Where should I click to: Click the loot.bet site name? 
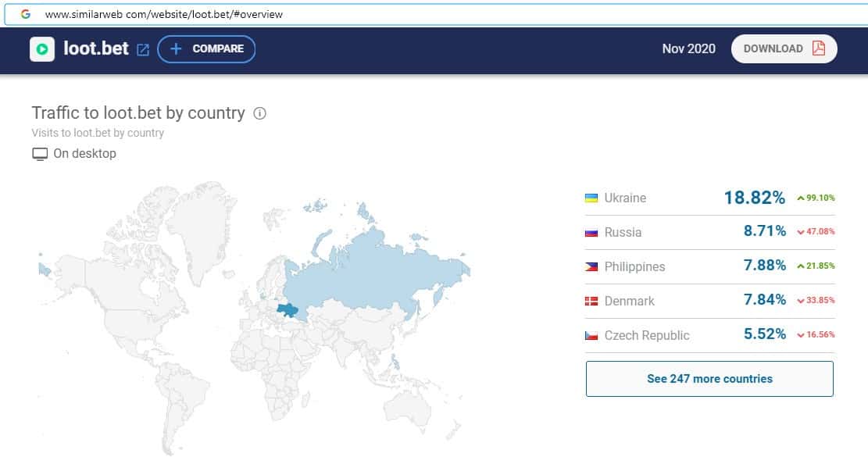pos(96,48)
